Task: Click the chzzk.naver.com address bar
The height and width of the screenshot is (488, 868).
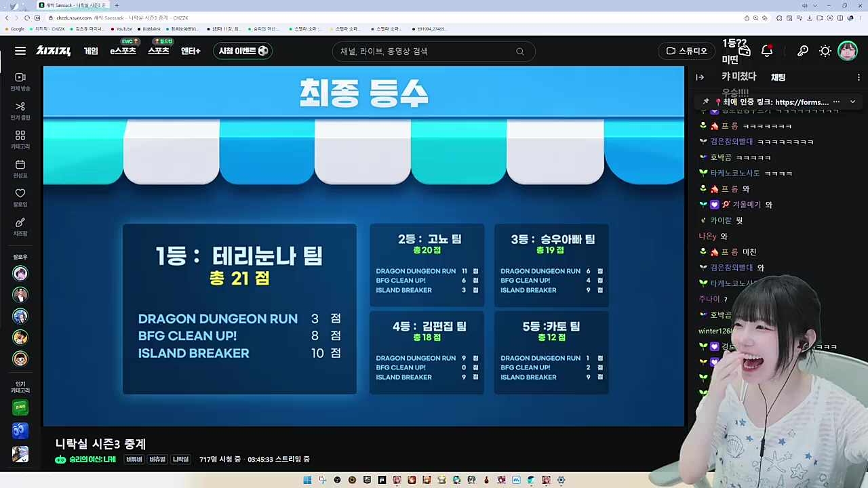Action: point(393,18)
